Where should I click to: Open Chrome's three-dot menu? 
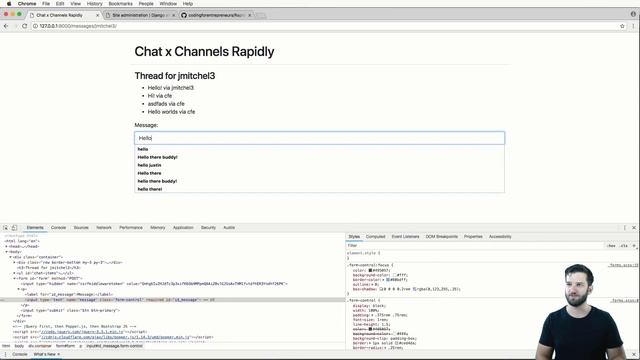pyautogui.click(x=633, y=26)
